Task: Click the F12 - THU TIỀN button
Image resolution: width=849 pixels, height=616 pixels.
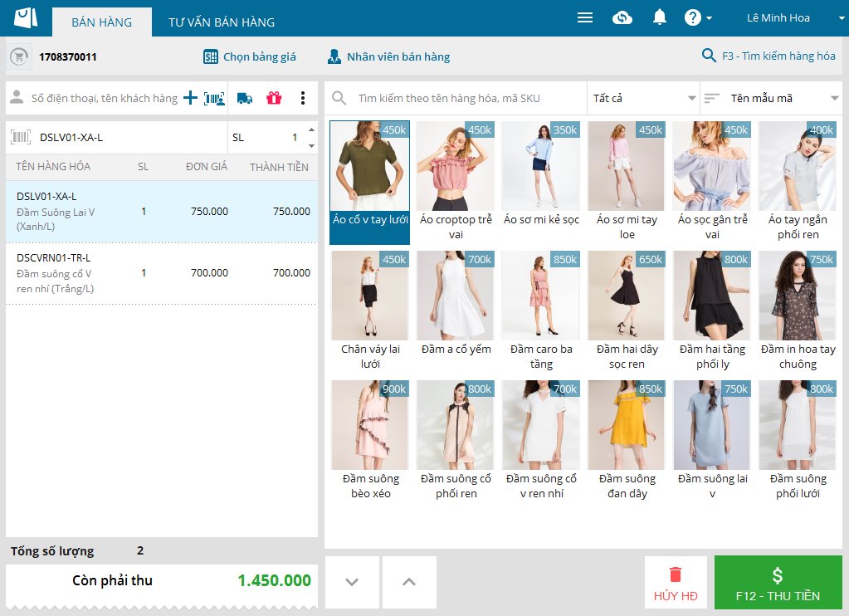Action: pyautogui.click(x=778, y=583)
